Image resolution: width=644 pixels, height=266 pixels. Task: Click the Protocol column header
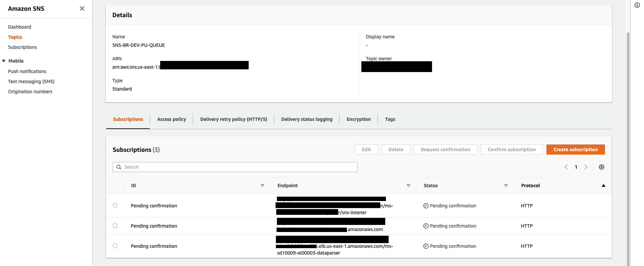531,186
